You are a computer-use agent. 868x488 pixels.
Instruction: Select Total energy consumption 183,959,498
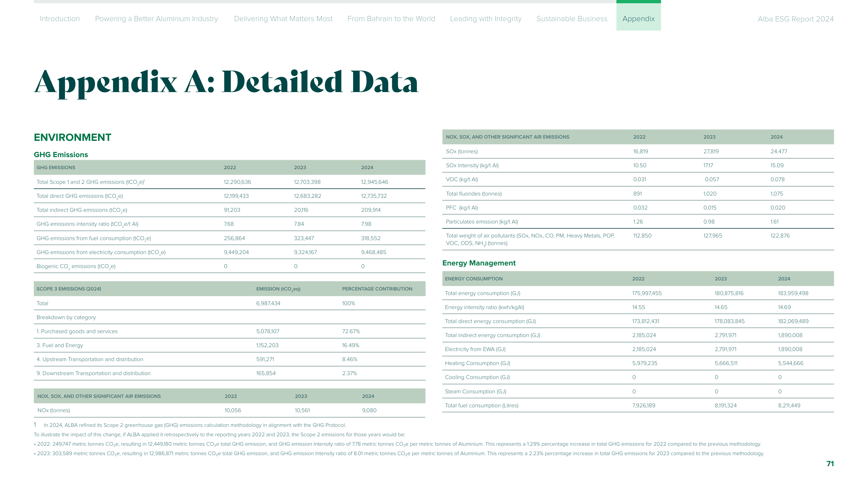[793, 293]
